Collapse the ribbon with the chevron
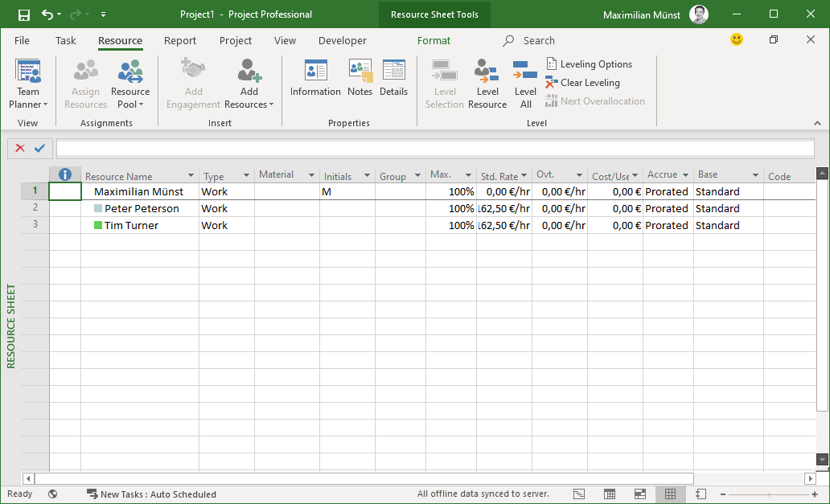Image resolution: width=830 pixels, height=504 pixels. (817, 123)
